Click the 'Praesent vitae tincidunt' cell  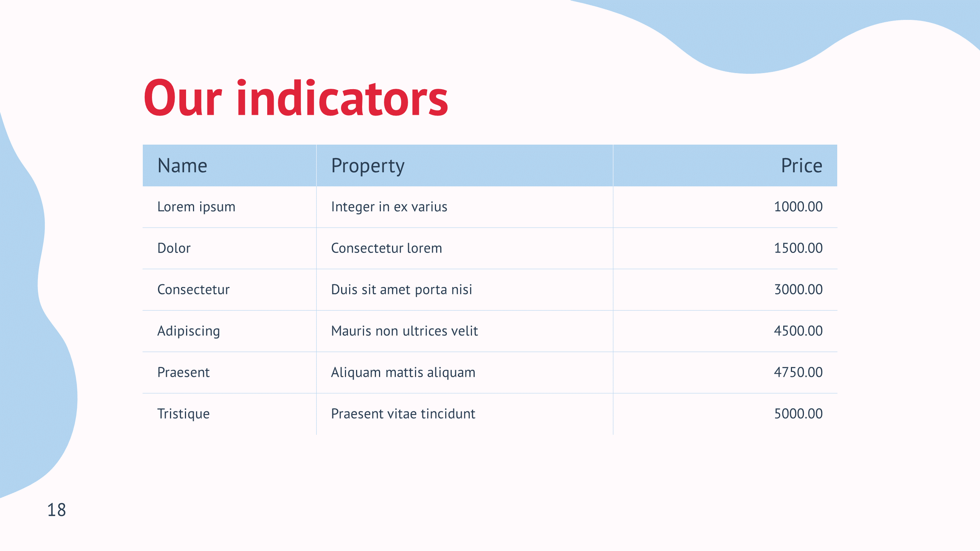click(403, 414)
